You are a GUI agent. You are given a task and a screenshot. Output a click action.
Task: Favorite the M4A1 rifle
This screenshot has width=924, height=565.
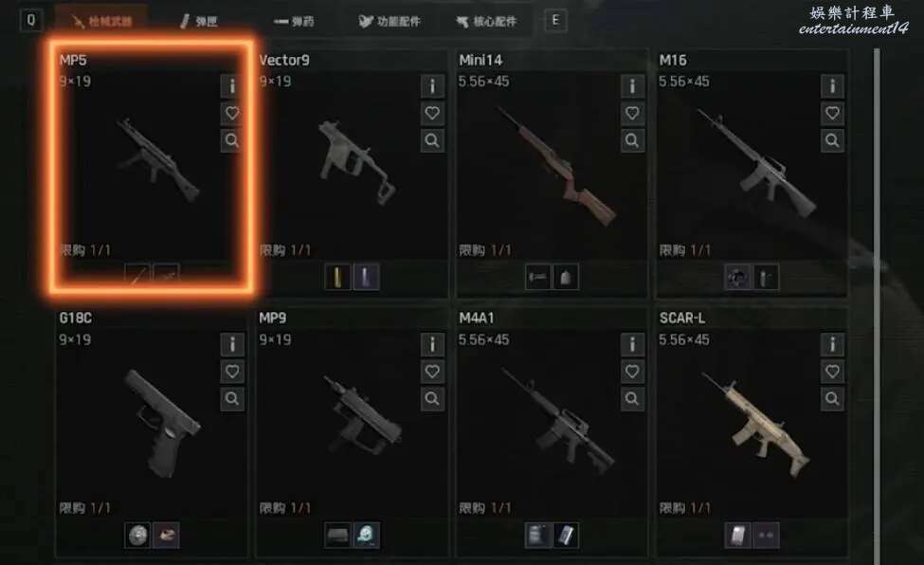pos(632,372)
